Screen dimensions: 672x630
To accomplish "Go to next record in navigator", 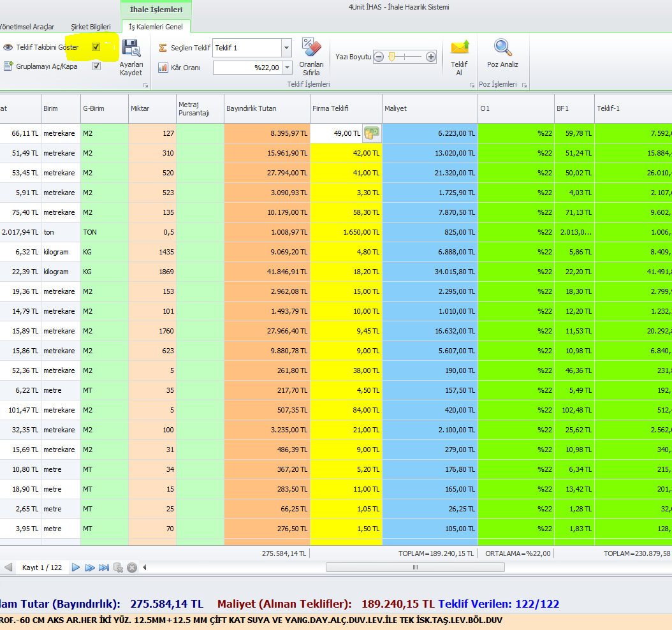I will [x=76, y=567].
